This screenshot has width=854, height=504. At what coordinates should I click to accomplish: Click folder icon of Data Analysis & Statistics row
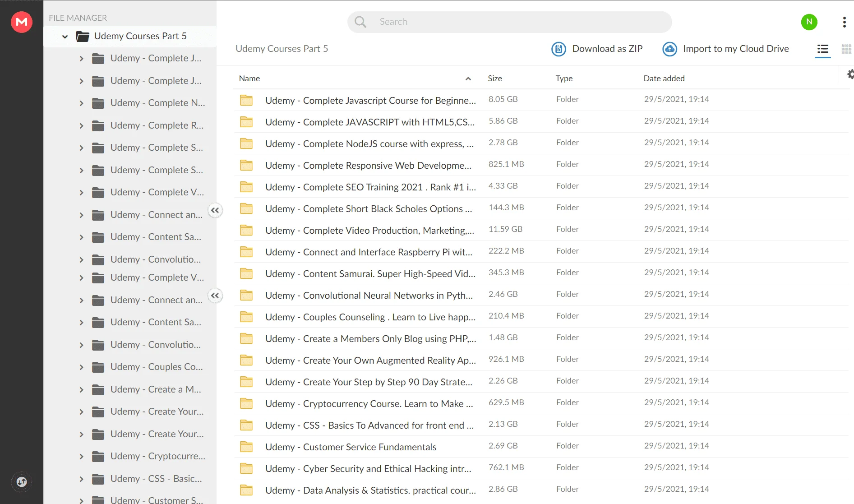246,490
